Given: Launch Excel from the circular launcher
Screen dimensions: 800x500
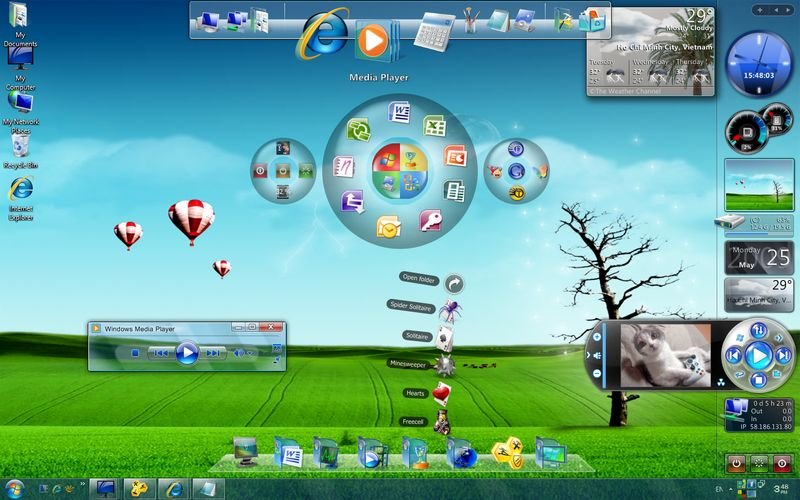Looking at the screenshot, I should click(x=434, y=127).
